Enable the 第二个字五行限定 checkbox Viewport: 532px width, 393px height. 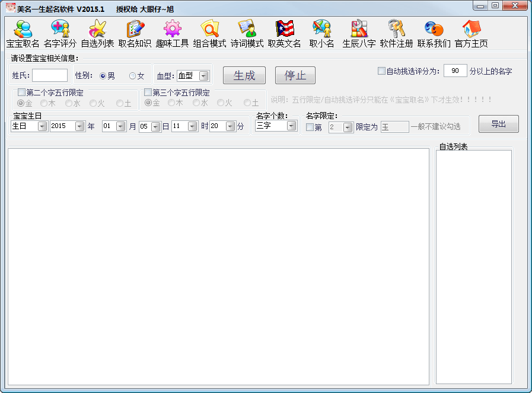point(22,92)
